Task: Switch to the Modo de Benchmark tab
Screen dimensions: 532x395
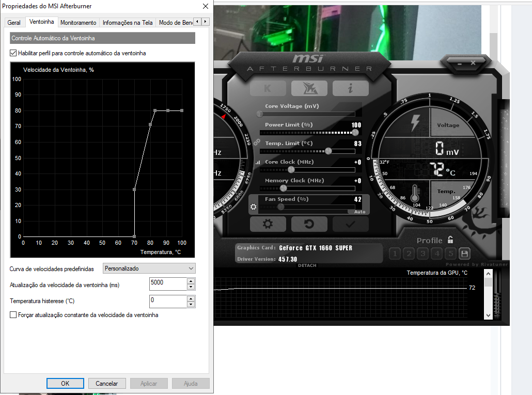Action: pyautogui.click(x=175, y=23)
